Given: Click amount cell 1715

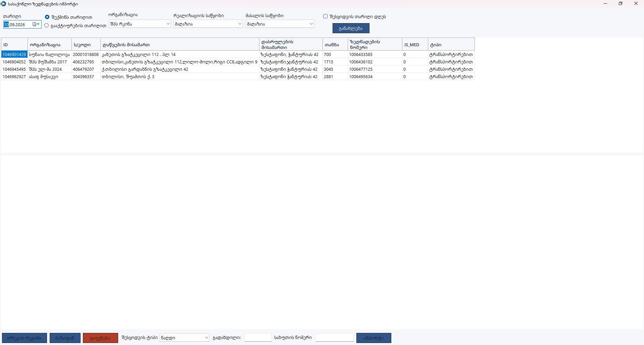Looking at the screenshot, I should tap(335, 62).
